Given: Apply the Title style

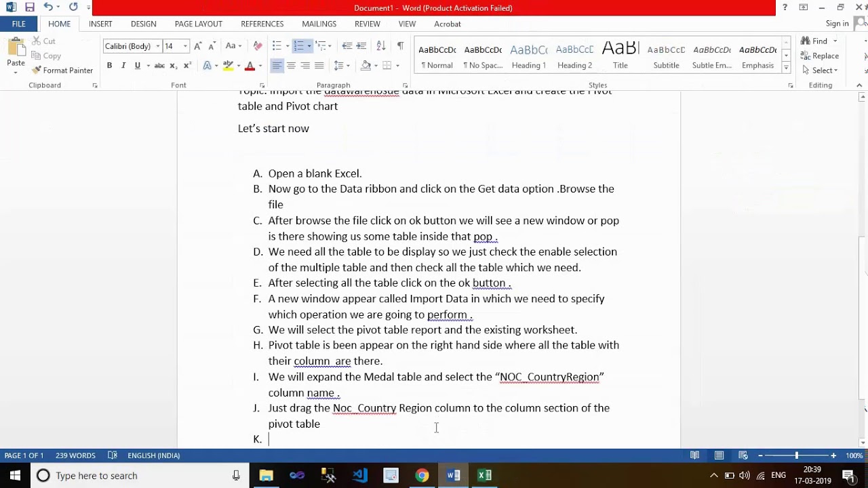Looking at the screenshot, I should tap(620, 56).
